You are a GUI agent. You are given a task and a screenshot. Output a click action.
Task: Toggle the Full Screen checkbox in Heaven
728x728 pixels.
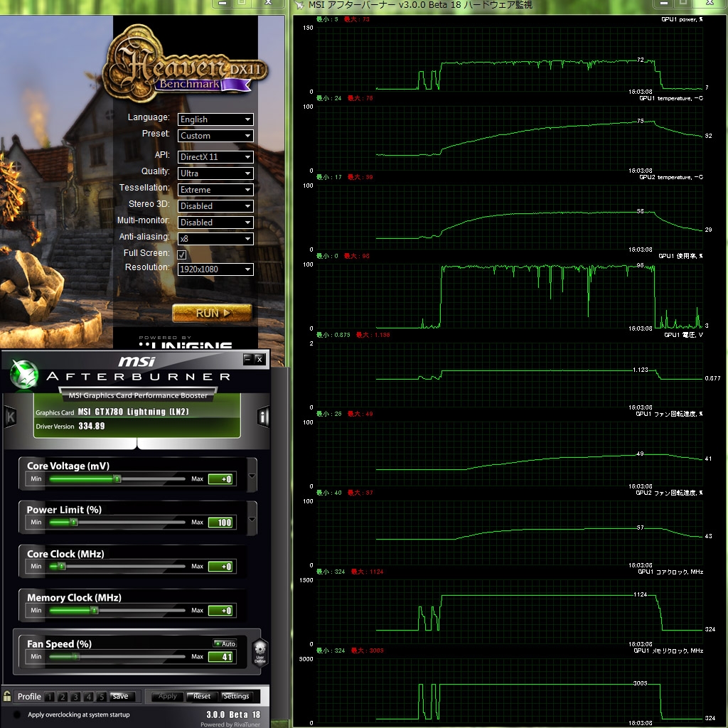point(182,255)
